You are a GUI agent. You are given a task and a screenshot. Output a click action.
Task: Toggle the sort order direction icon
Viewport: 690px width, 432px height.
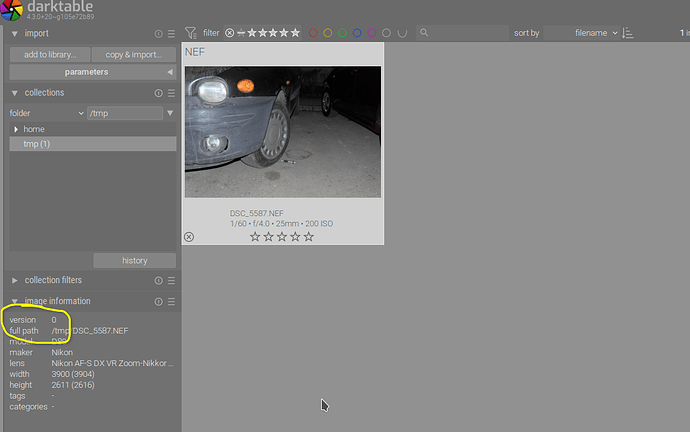tap(628, 33)
